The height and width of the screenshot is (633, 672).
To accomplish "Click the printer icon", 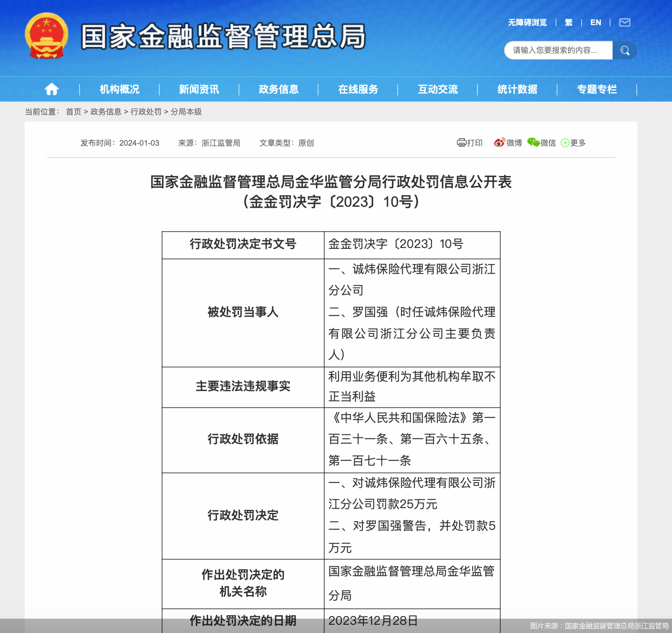I will [461, 143].
